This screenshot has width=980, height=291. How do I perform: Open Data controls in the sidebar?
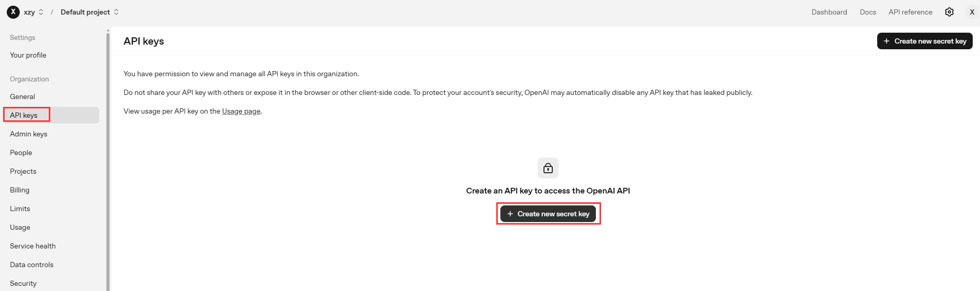[x=32, y=265]
